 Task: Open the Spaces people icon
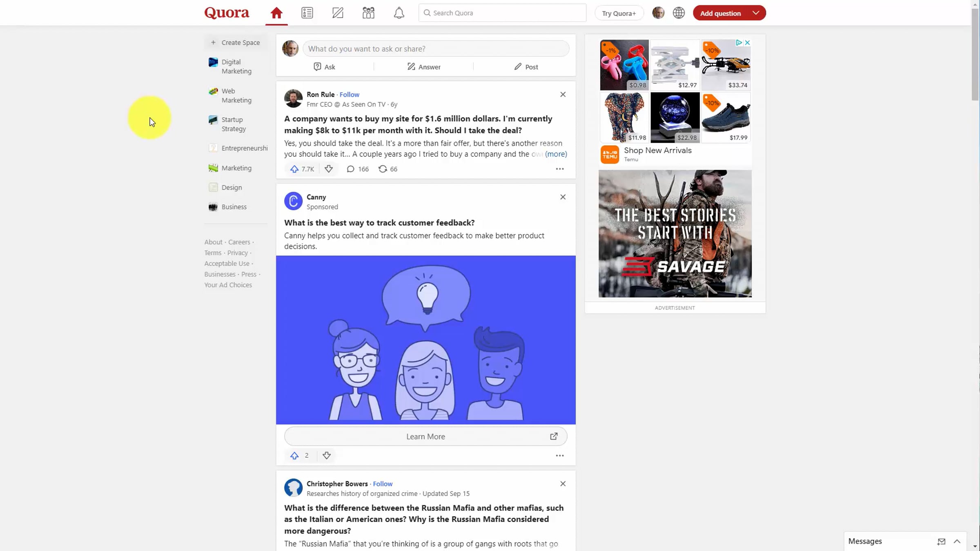[x=368, y=13]
